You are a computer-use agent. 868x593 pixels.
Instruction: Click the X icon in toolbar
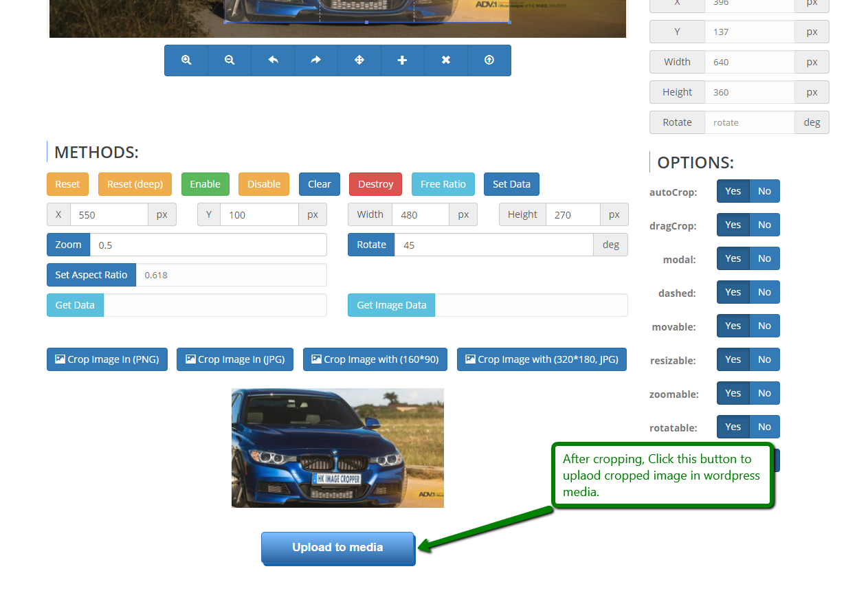(x=446, y=60)
